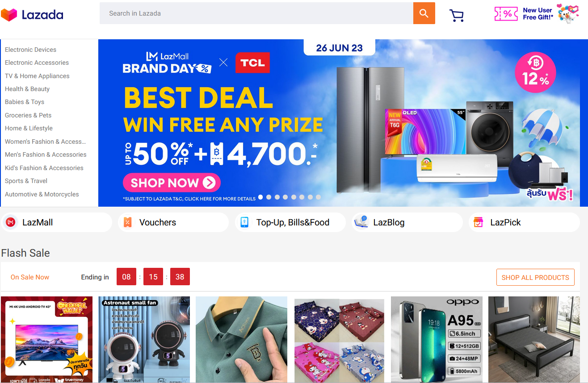Click the LazBlog book icon
The height and width of the screenshot is (383, 588).
pyautogui.click(x=361, y=222)
